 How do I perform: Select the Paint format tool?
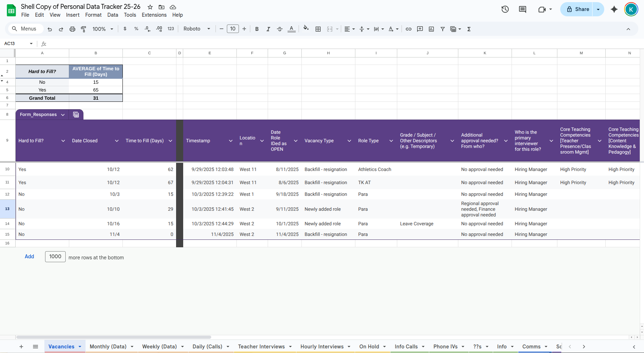point(83,29)
